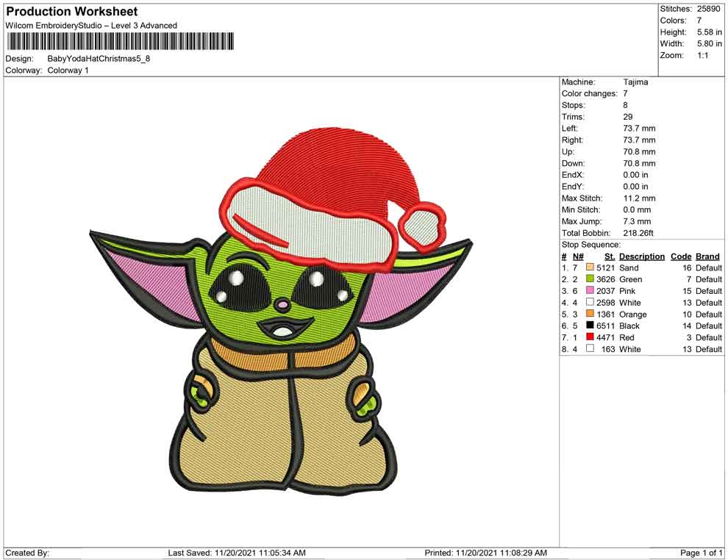Click the Stops value 8
This screenshot has width=728, height=560.
[x=625, y=105]
